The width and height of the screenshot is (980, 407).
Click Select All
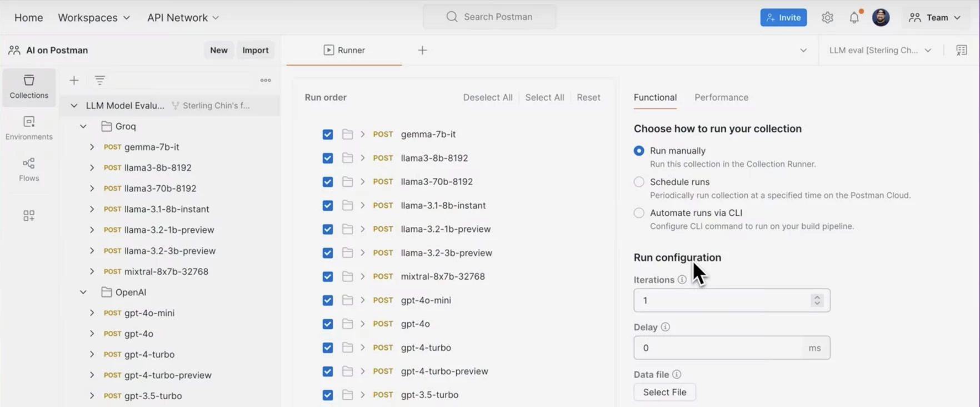[x=544, y=97]
